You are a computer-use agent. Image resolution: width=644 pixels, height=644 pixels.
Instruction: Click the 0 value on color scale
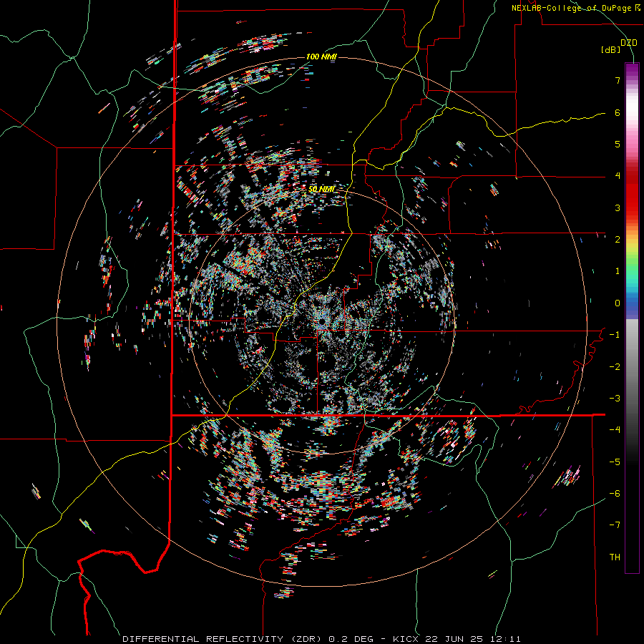[618, 303]
